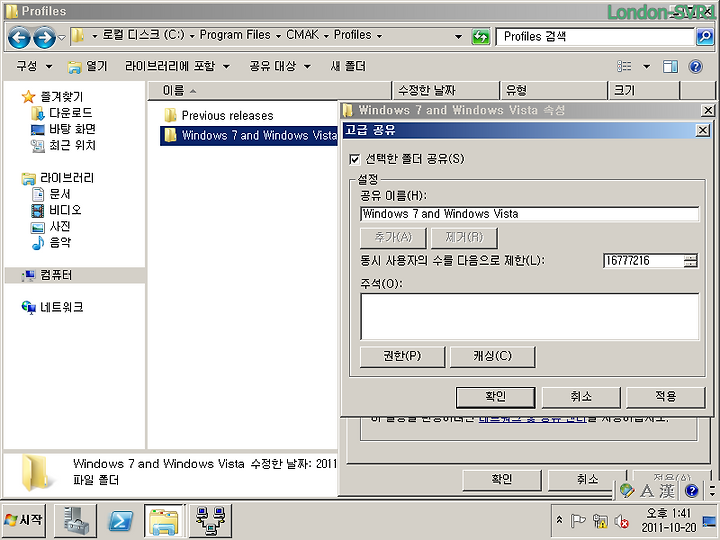Click the muted volume tray icon

point(621,521)
